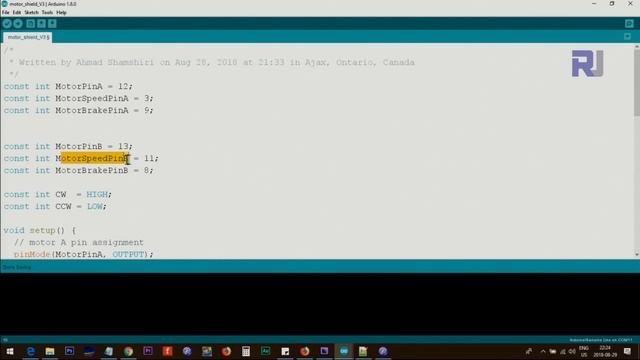
Task: Open File Explorer from the taskbar
Action: [50, 351]
